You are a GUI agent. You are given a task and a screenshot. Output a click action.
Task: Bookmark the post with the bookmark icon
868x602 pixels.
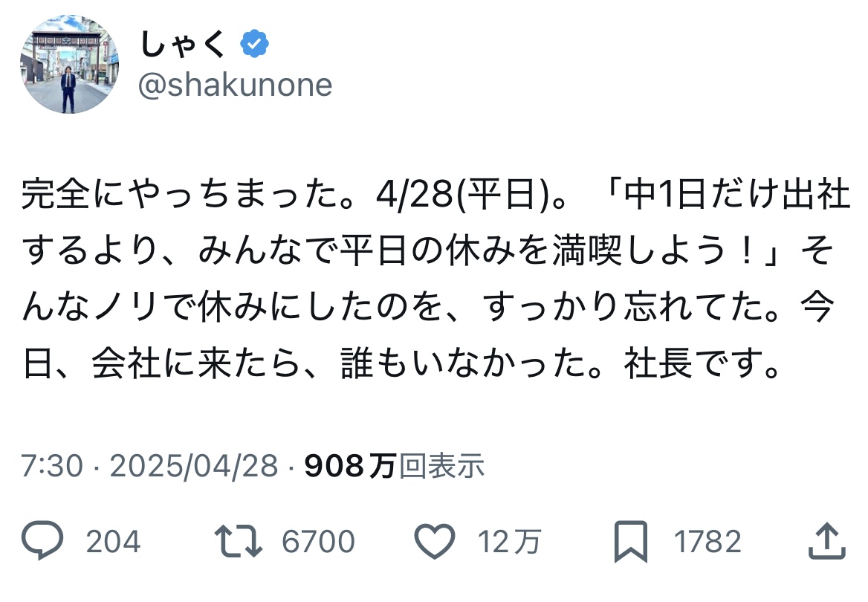tap(630, 542)
